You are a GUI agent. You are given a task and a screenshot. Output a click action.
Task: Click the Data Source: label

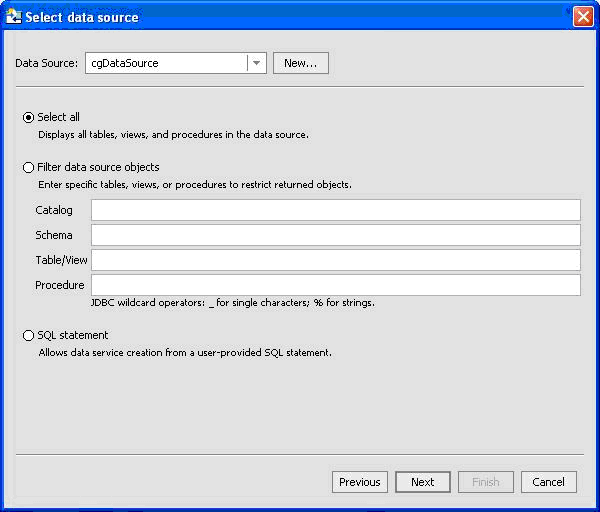click(x=47, y=63)
